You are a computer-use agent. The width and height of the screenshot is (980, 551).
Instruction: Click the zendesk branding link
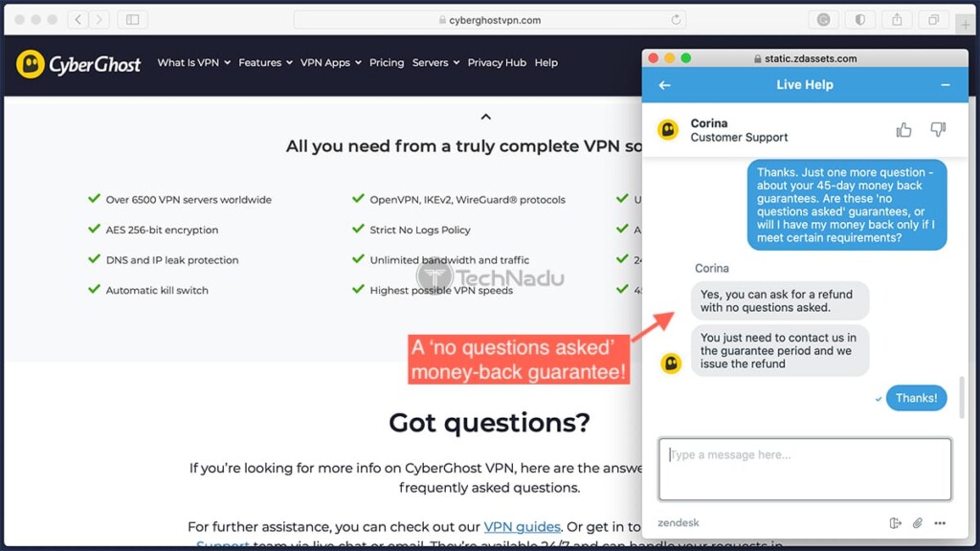point(679,523)
